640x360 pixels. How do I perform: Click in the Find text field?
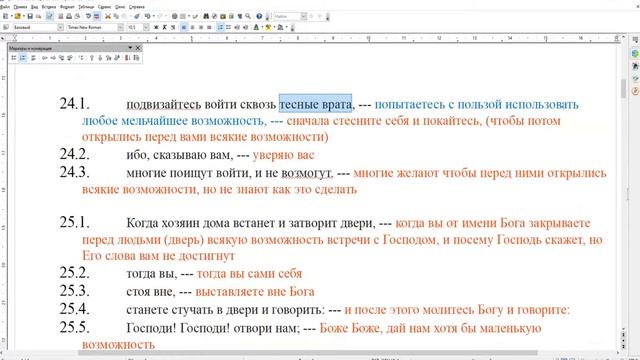pyautogui.click(x=287, y=16)
